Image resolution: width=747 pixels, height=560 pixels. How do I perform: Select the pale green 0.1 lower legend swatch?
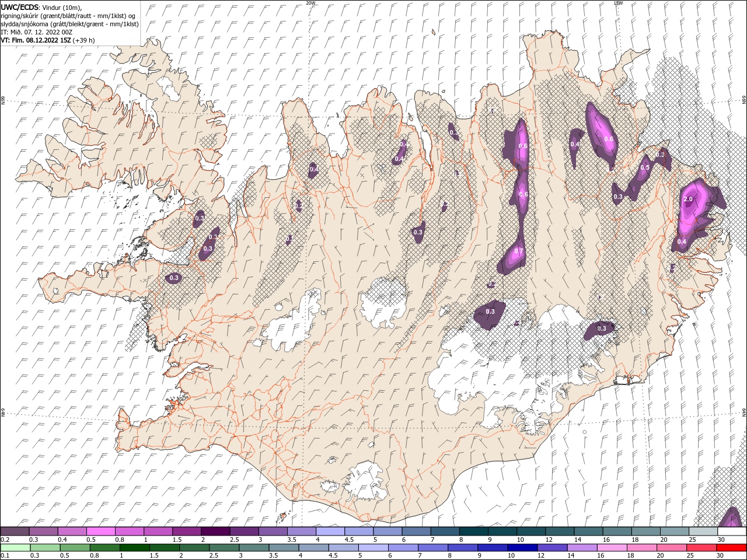click(x=15, y=548)
